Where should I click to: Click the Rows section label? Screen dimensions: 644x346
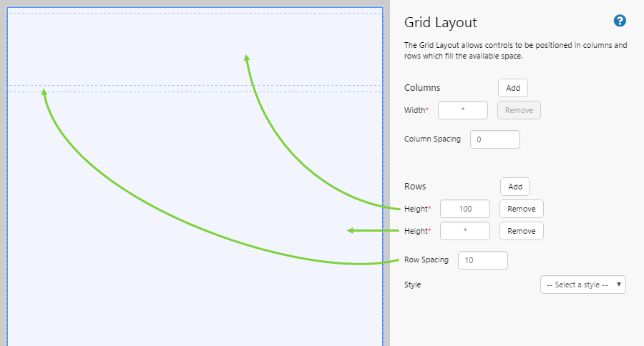click(415, 186)
